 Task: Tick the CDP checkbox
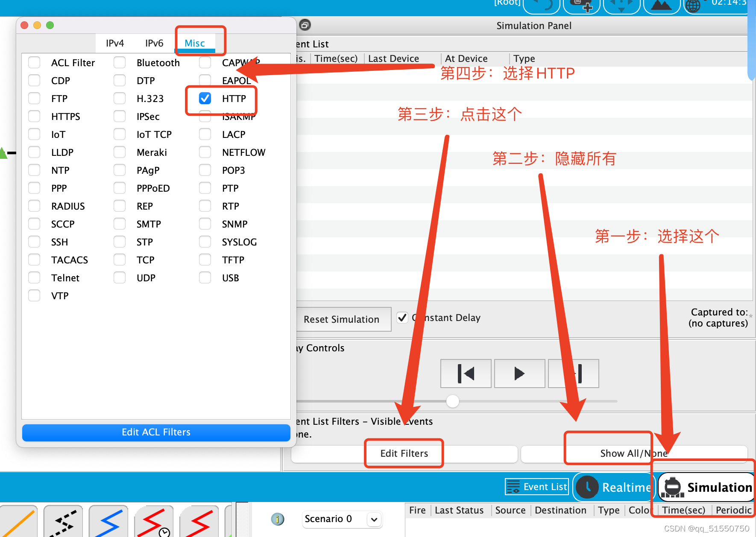click(x=34, y=80)
